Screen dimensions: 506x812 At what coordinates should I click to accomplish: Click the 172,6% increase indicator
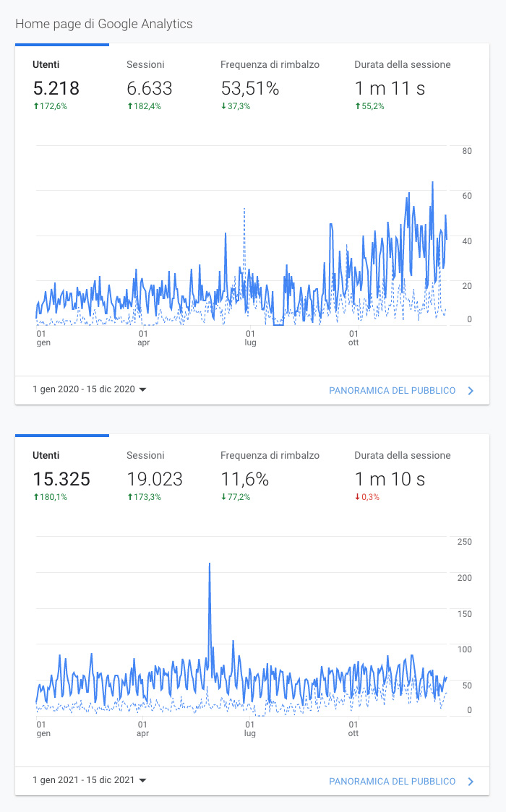click(50, 106)
